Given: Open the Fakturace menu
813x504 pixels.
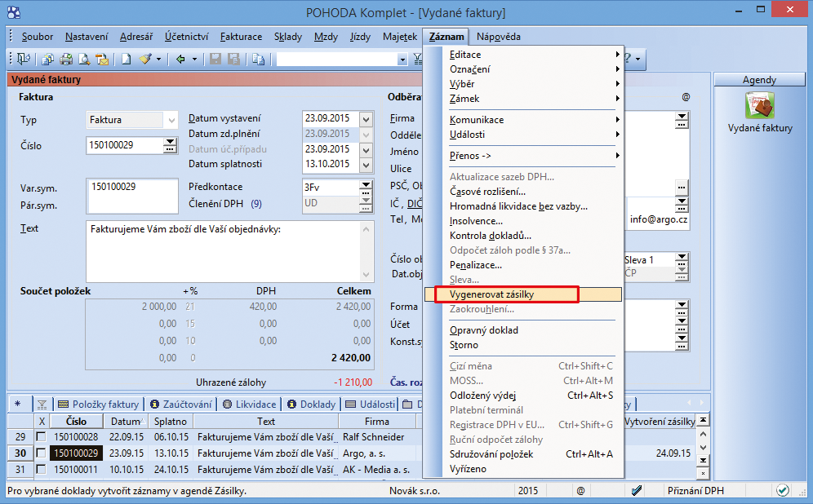Looking at the screenshot, I should 241,36.
